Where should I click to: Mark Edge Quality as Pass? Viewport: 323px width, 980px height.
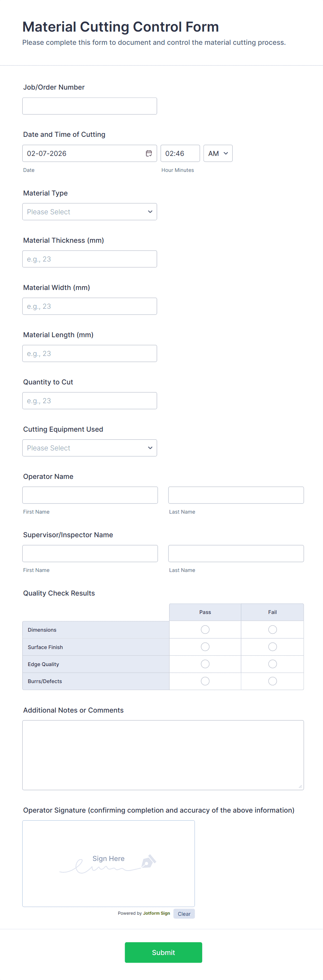click(205, 664)
